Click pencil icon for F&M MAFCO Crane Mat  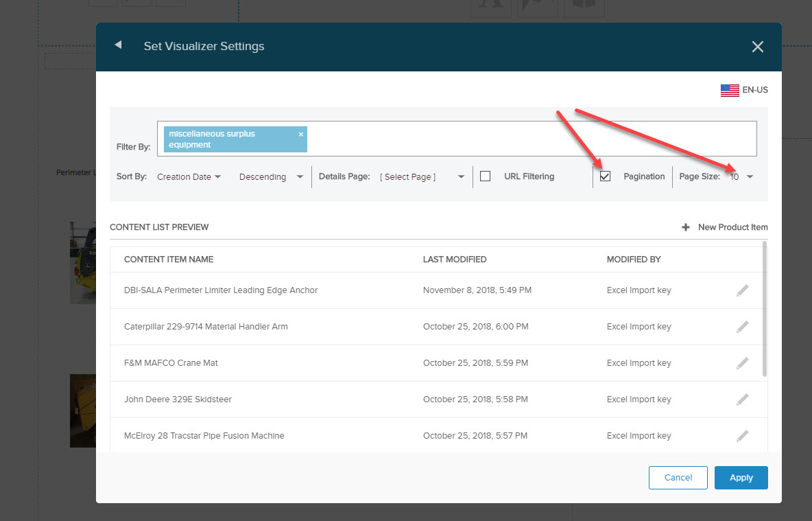742,363
